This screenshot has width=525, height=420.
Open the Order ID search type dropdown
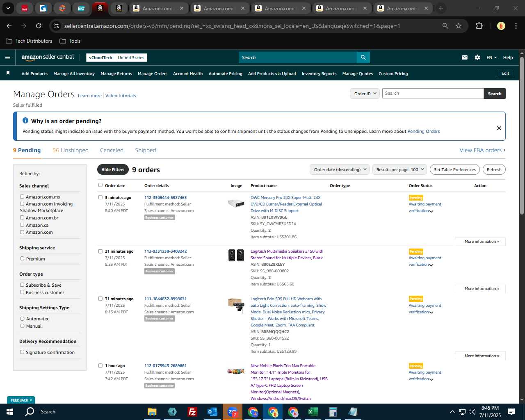point(364,94)
